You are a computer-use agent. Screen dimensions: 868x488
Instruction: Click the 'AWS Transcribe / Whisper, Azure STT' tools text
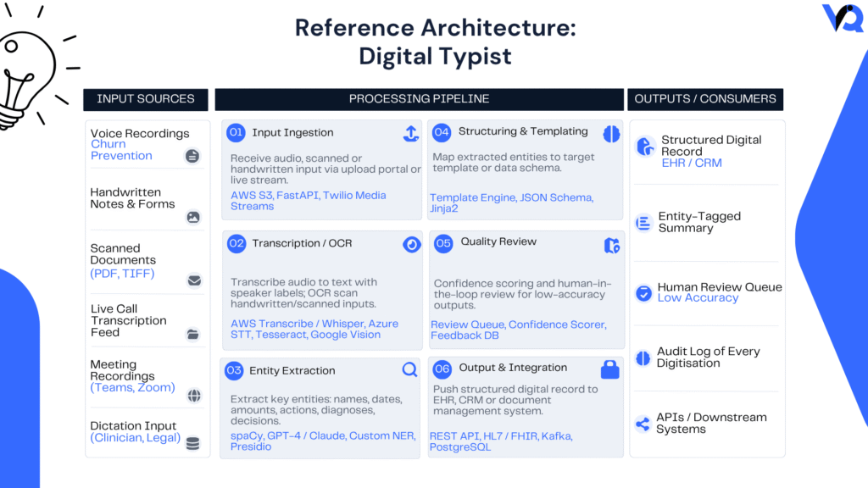314,330
